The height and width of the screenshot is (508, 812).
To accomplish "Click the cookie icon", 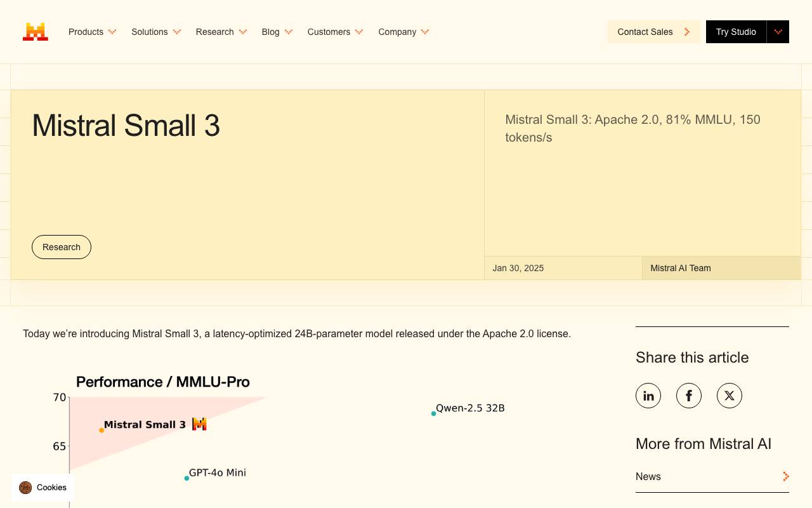I will (25, 488).
